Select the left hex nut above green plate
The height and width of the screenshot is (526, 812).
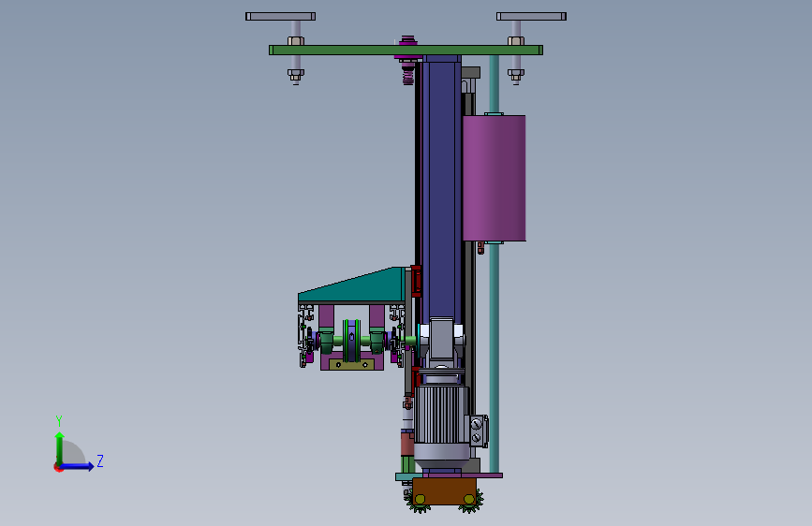296,41
